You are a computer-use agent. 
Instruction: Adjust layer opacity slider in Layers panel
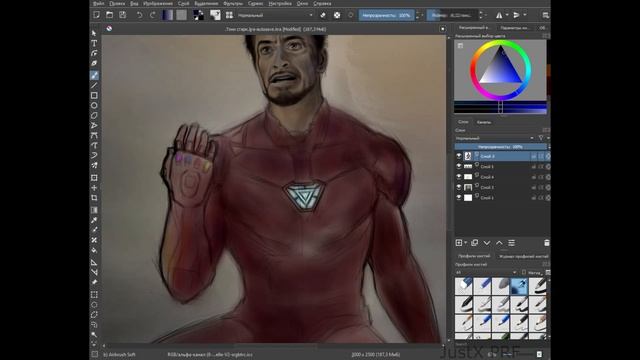point(500,147)
